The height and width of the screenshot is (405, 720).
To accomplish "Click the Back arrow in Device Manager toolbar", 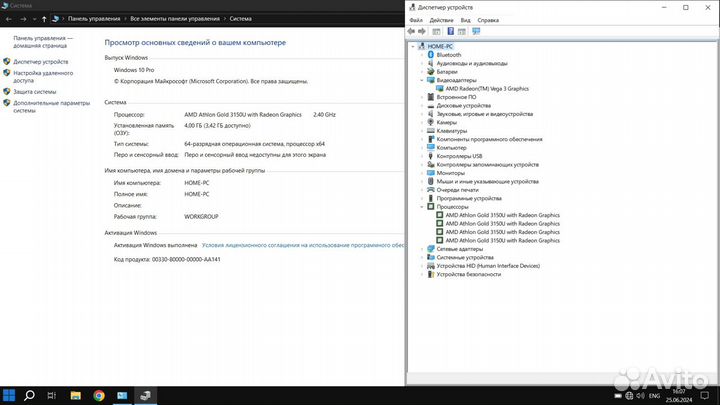I will tap(411, 31).
